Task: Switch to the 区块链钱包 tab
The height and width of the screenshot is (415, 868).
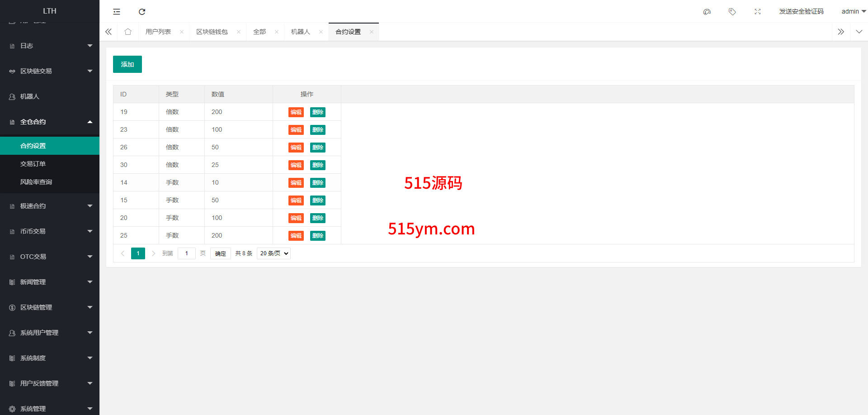Action: click(x=212, y=32)
